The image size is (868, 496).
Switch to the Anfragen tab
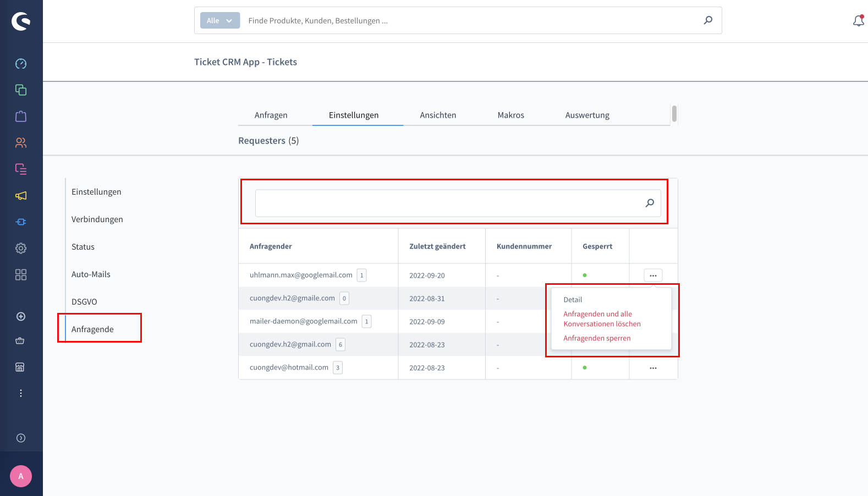[271, 115]
